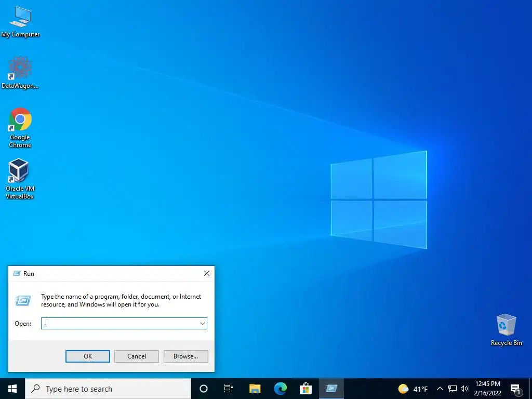Screen dimensions: 532x399
Task: Expand the Run command history dropdown
Action: (x=203, y=323)
